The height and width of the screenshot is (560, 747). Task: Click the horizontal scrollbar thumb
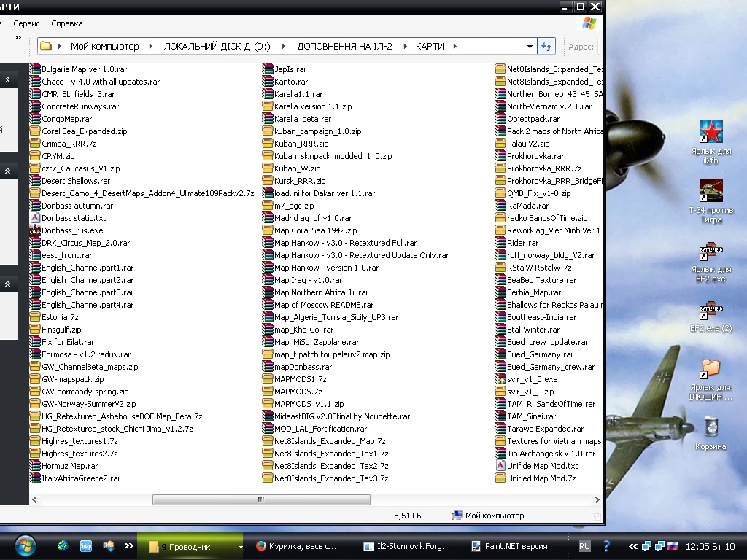[x=261, y=499]
